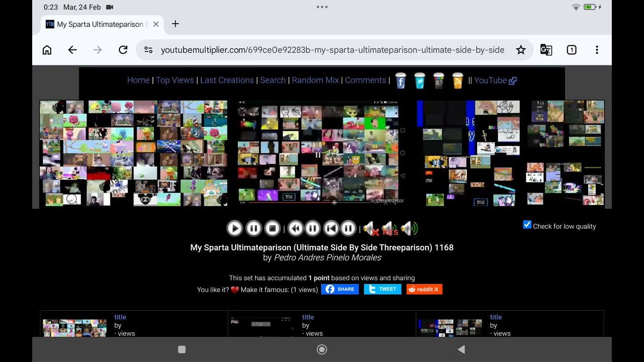Mute all audio with the red X speaker
644x362 pixels.
pyautogui.click(x=371, y=229)
